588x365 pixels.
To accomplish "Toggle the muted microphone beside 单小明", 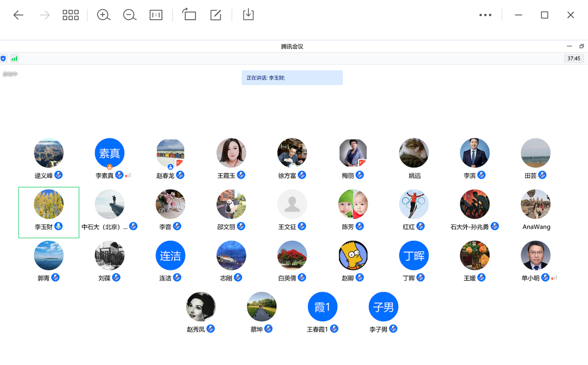I will (x=545, y=277).
